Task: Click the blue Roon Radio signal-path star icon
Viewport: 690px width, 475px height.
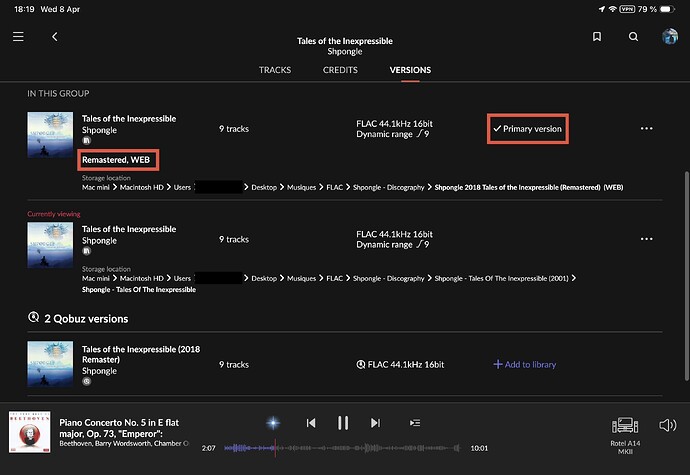Action: [x=273, y=423]
